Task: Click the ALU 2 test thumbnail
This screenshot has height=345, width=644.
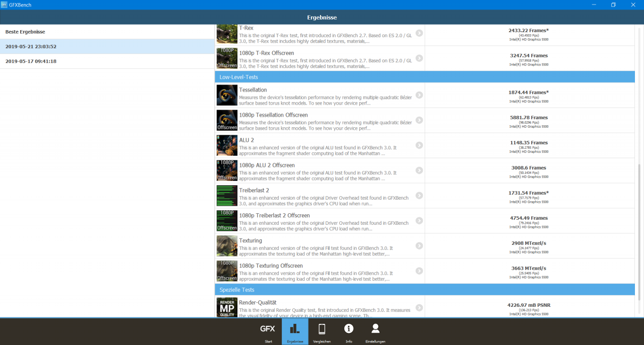Action: 227,145
